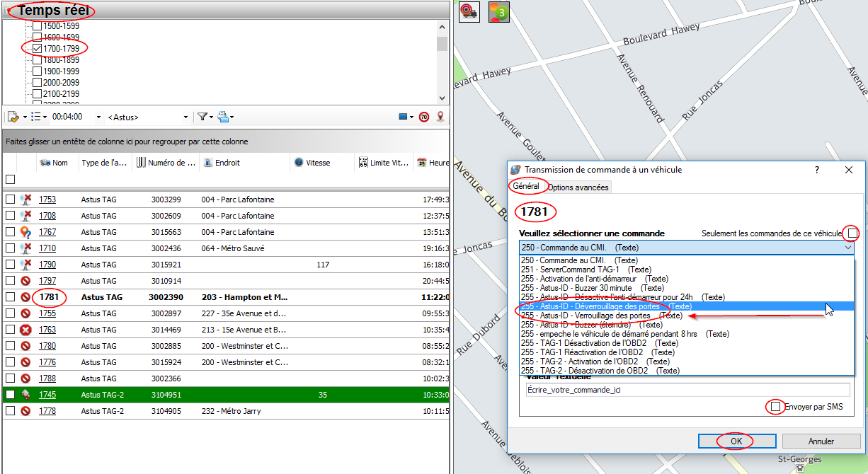Uncheck the 1700-1799 group checkbox
The height and width of the screenshot is (474, 868).
pyautogui.click(x=38, y=48)
